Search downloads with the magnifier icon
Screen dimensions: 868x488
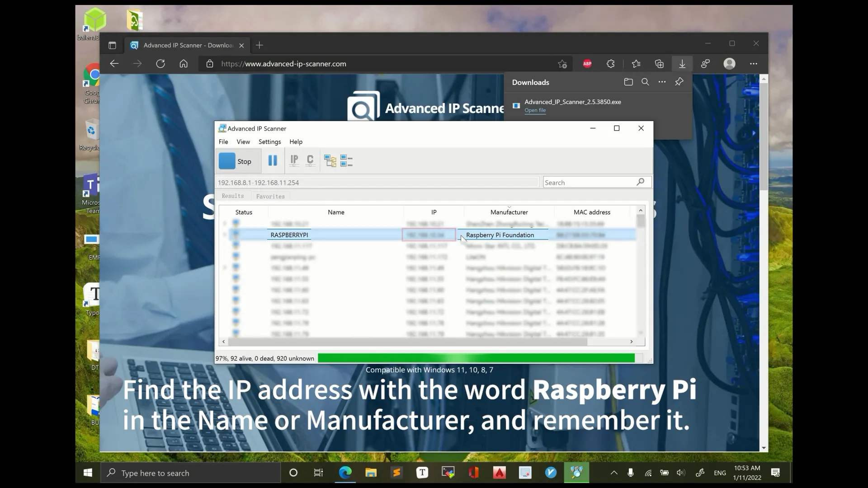[645, 82]
